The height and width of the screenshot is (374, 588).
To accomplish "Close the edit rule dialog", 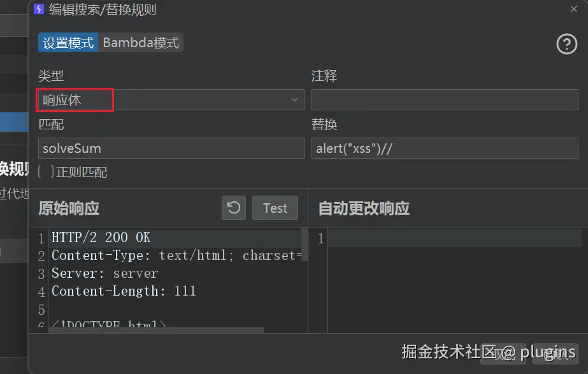I will pos(574,9).
